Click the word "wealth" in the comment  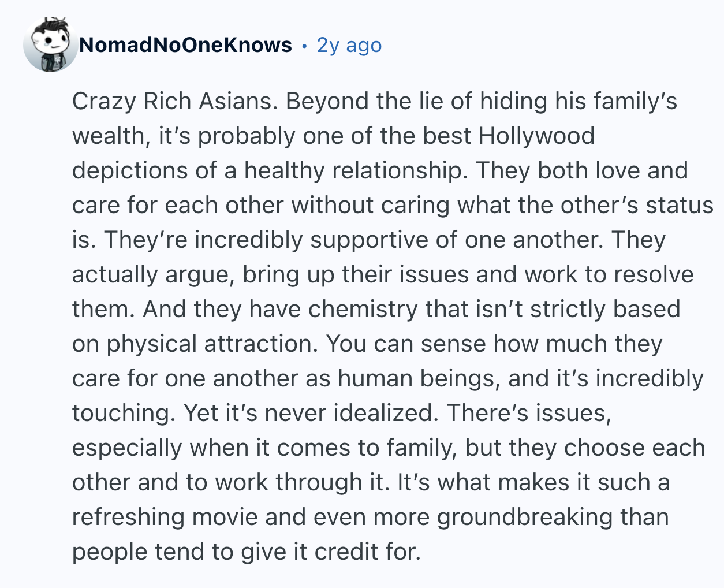[107, 136]
